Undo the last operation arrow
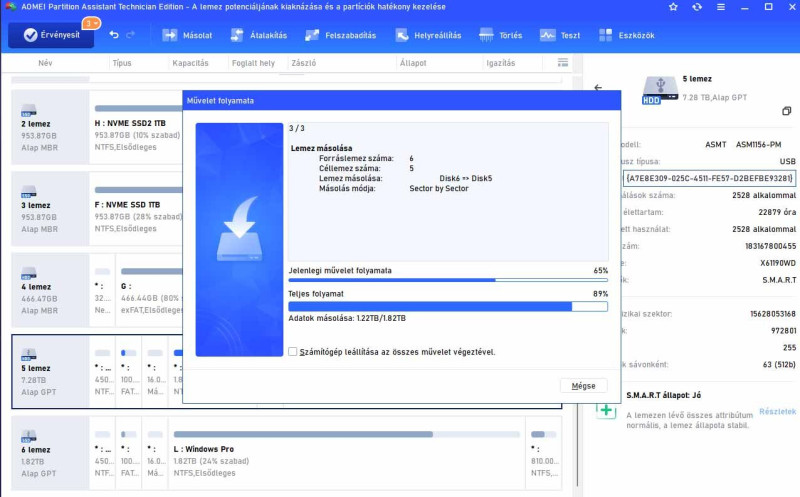 (x=114, y=35)
